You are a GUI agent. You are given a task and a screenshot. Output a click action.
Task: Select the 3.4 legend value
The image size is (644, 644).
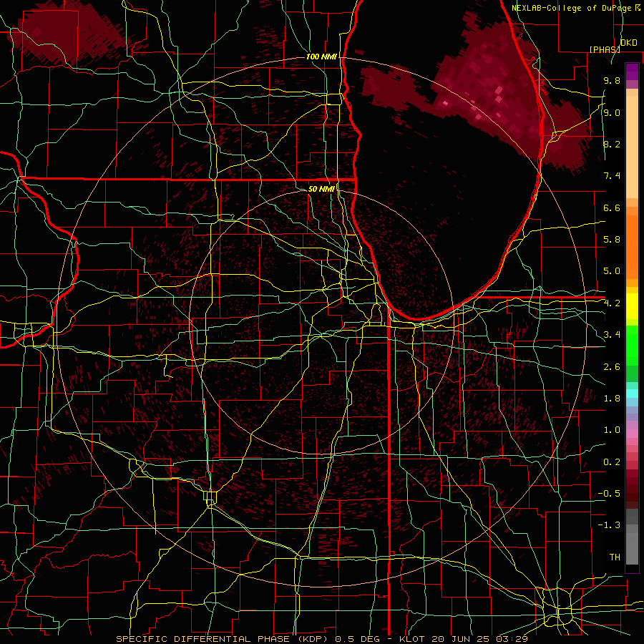tap(612, 335)
